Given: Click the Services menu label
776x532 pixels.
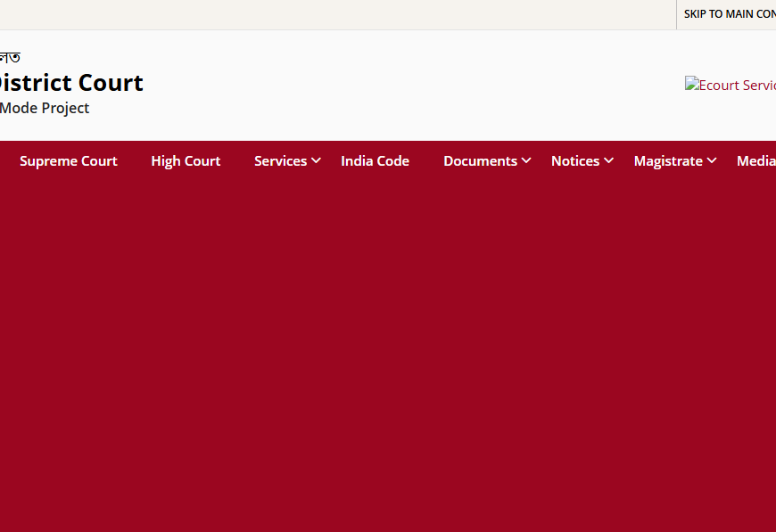Looking at the screenshot, I should [280, 161].
